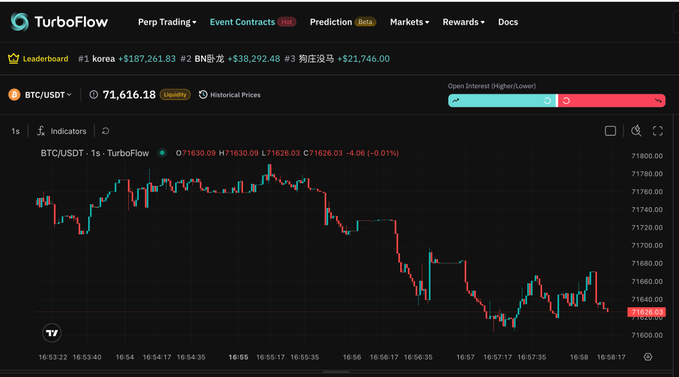Toggle fullscreen chart mode

pyautogui.click(x=657, y=131)
